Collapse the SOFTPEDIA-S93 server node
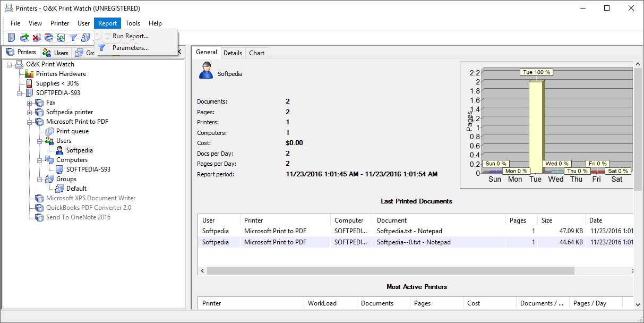 (20, 93)
